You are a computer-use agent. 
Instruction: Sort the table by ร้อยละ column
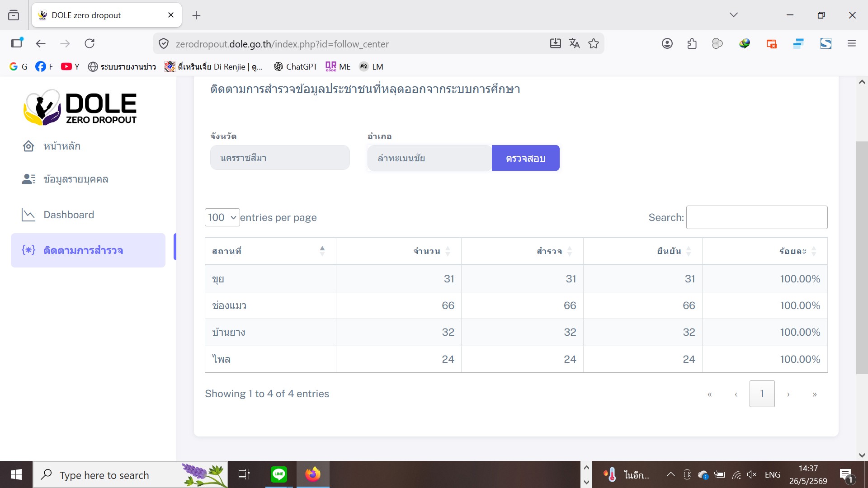pyautogui.click(x=764, y=251)
